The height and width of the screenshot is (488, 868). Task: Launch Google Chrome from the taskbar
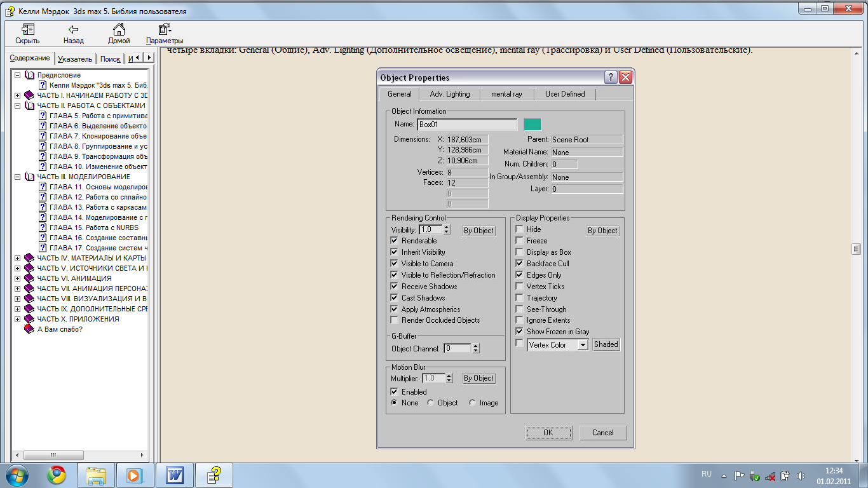click(x=57, y=475)
